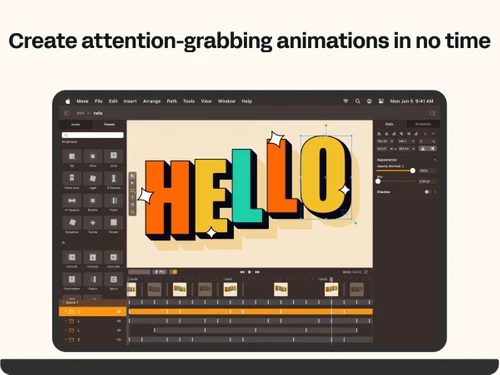Open the Apple menu
The width and height of the screenshot is (500, 375).
coord(68,101)
